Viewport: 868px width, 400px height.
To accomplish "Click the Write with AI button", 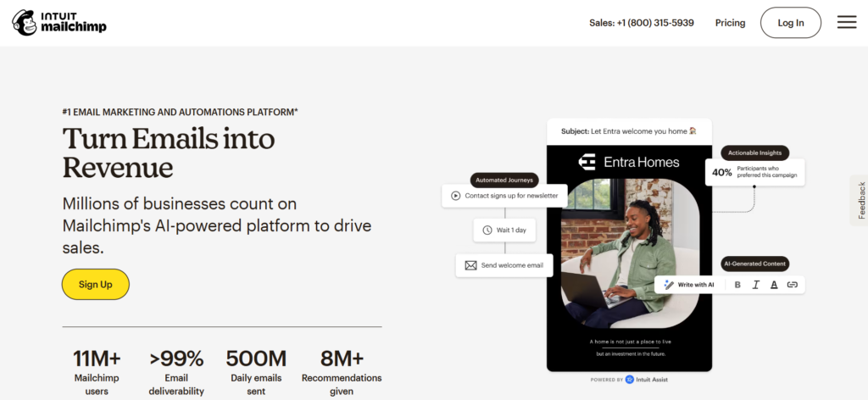I will (x=689, y=285).
